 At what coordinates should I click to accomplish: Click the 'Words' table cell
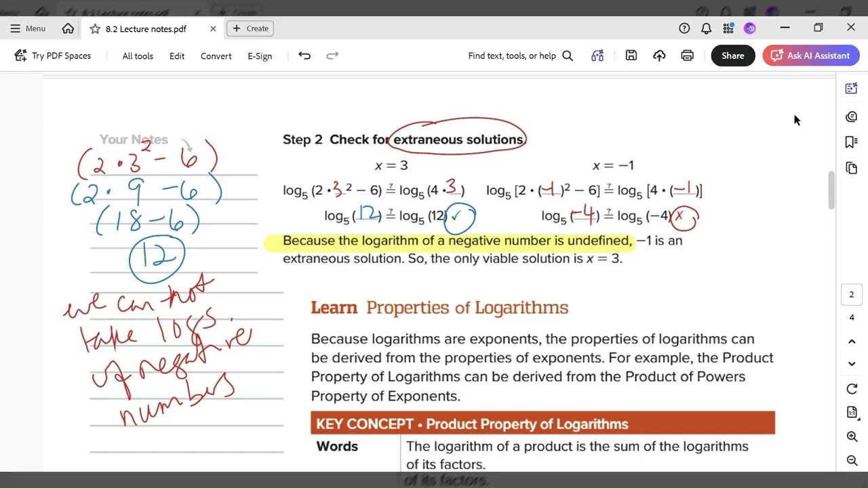click(x=337, y=446)
